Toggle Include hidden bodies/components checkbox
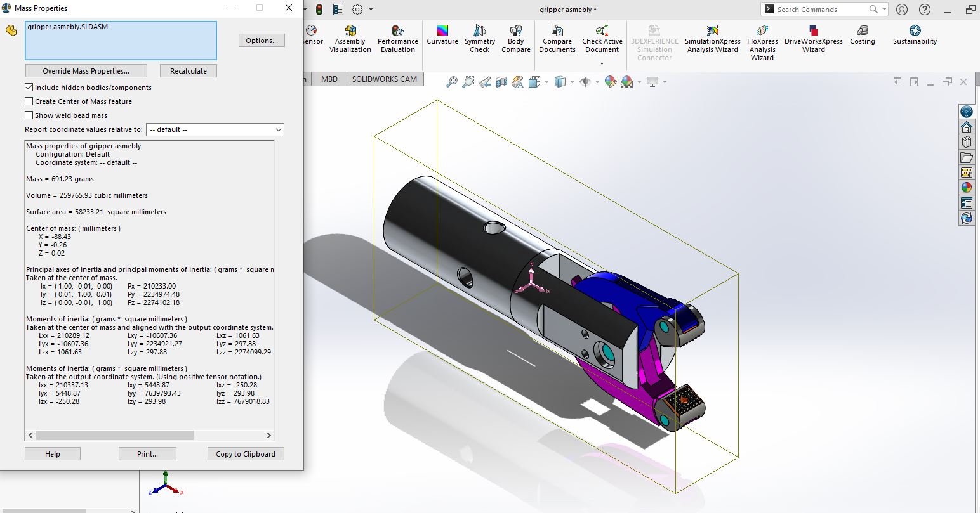 tap(29, 88)
